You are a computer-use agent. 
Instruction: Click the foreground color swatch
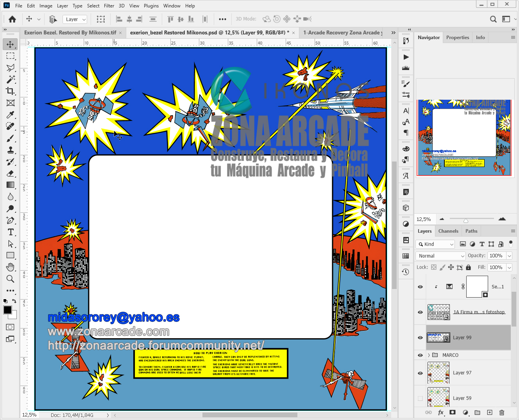[7, 310]
